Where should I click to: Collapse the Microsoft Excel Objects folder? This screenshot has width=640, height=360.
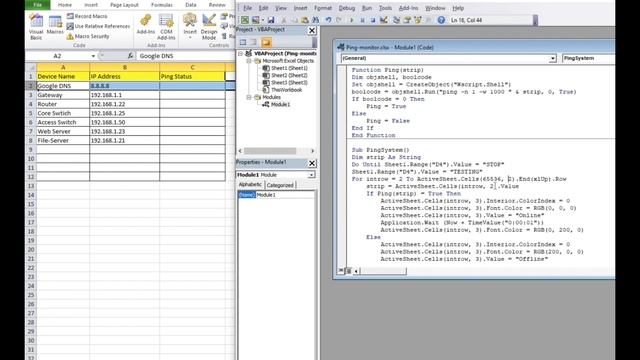(x=249, y=61)
